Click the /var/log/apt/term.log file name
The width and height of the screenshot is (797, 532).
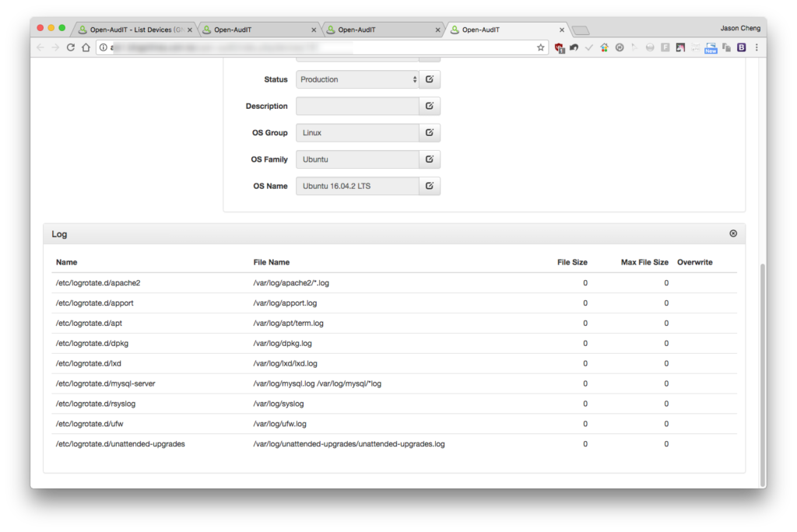[288, 323]
